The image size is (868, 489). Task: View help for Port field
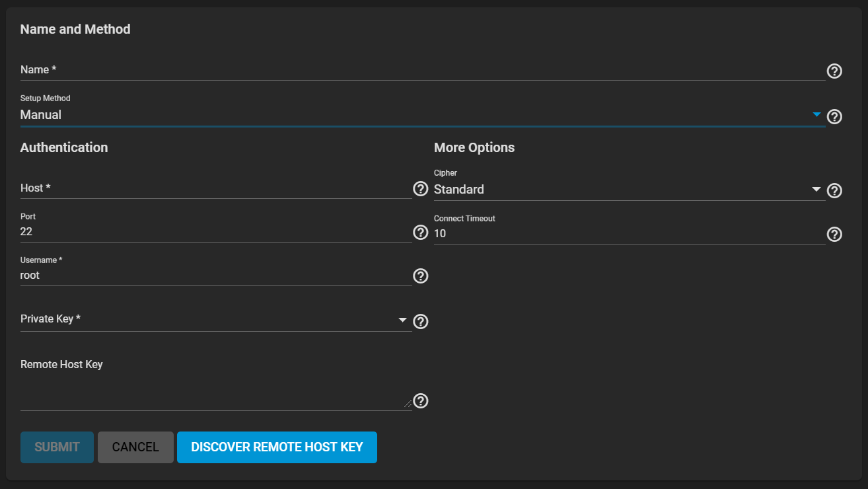[421, 232]
